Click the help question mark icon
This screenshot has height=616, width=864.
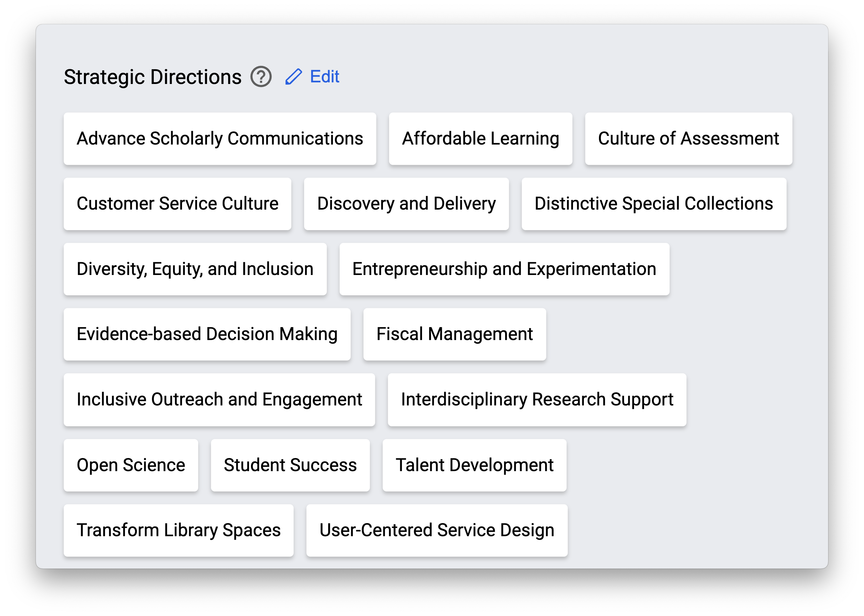tap(261, 77)
